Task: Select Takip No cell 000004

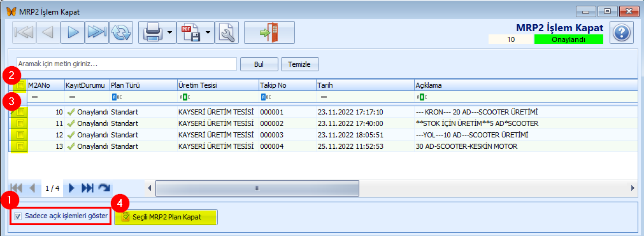Action: (287, 146)
